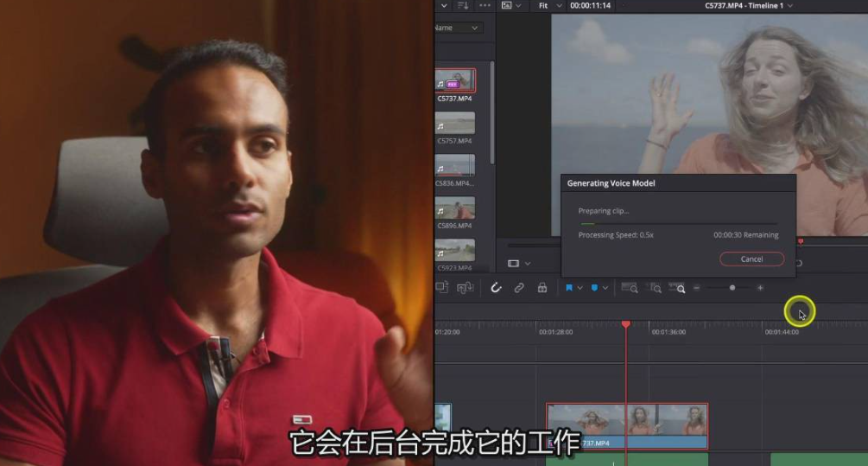Toggle timeline snapping magnet icon
868x466 pixels.
[x=496, y=288]
